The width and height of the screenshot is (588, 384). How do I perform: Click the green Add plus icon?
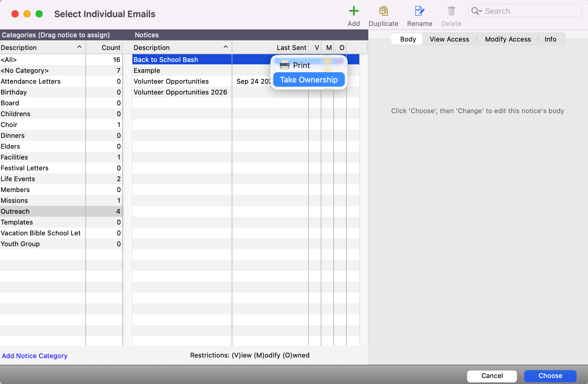click(x=354, y=11)
